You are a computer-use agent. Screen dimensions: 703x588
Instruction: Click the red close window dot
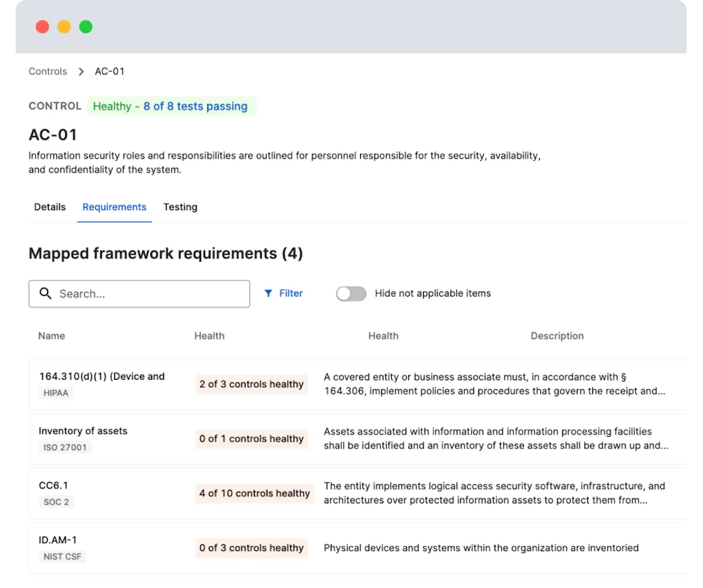42,27
